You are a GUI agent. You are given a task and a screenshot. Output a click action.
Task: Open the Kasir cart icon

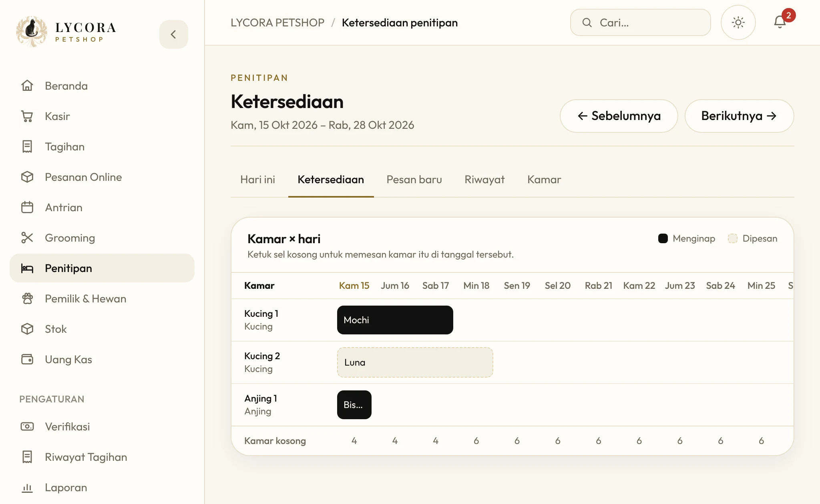point(27,116)
